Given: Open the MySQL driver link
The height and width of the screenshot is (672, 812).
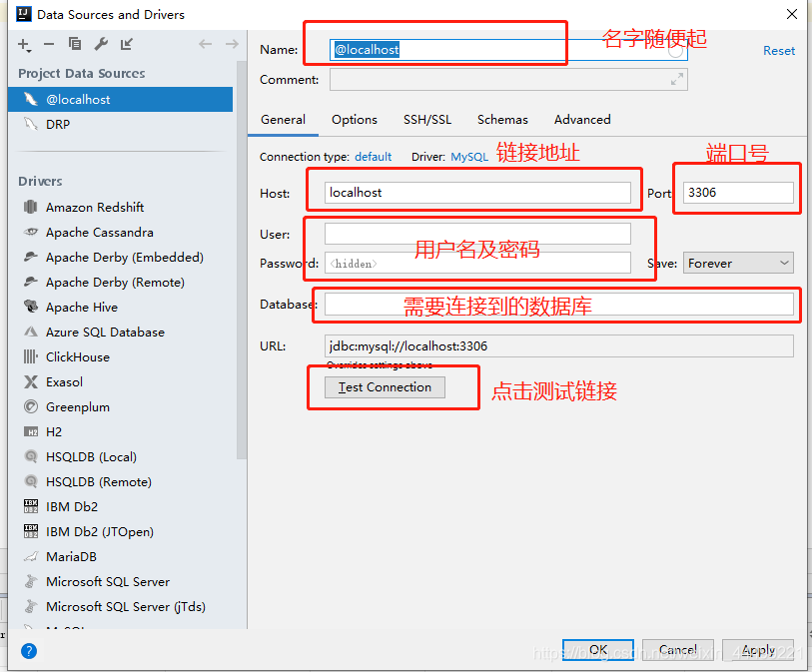Looking at the screenshot, I should click(x=469, y=157).
